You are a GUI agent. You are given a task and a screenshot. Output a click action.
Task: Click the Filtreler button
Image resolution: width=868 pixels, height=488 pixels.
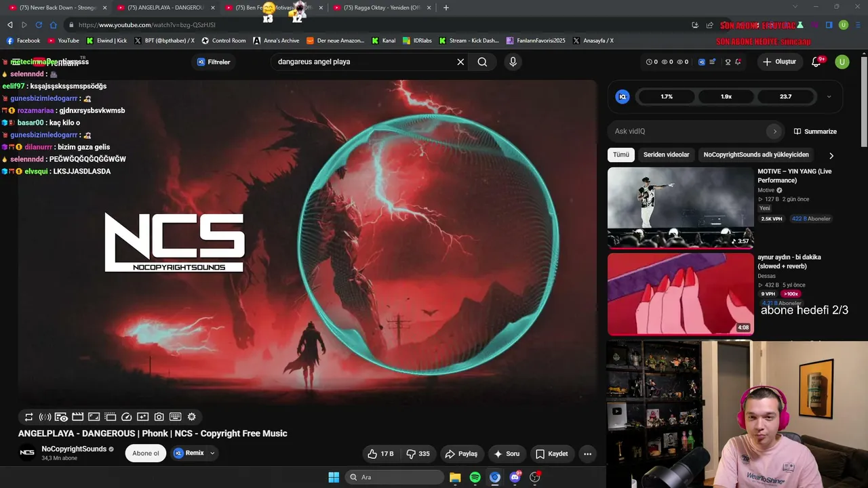(x=214, y=62)
